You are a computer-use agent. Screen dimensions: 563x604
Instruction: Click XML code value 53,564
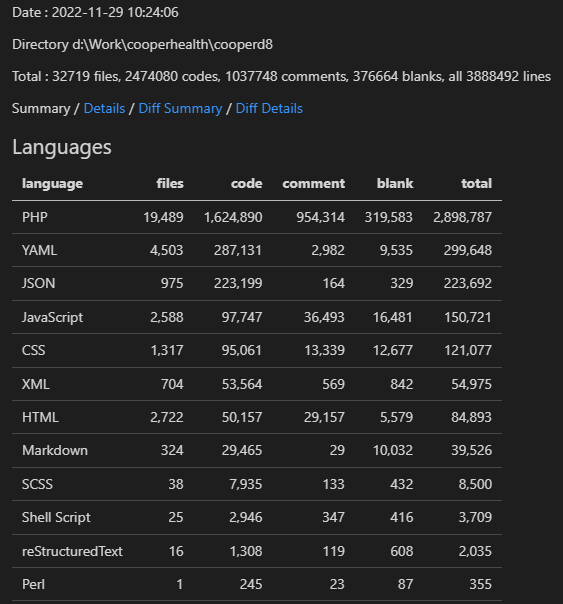click(242, 384)
